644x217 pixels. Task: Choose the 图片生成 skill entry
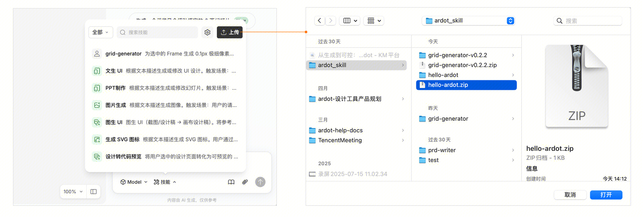click(165, 105)
